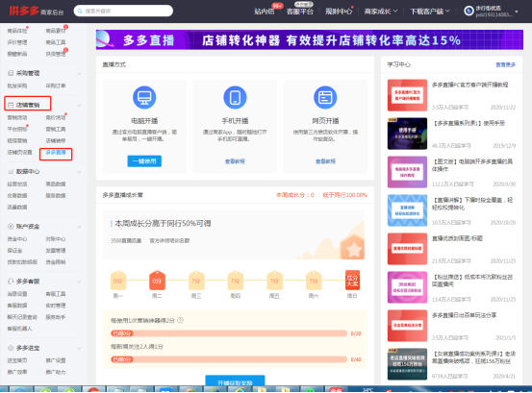Select 采购订单 in the sidebar
Image resolution: width=532 pixels, height=393 pixels.
click(x=56, y=86)
